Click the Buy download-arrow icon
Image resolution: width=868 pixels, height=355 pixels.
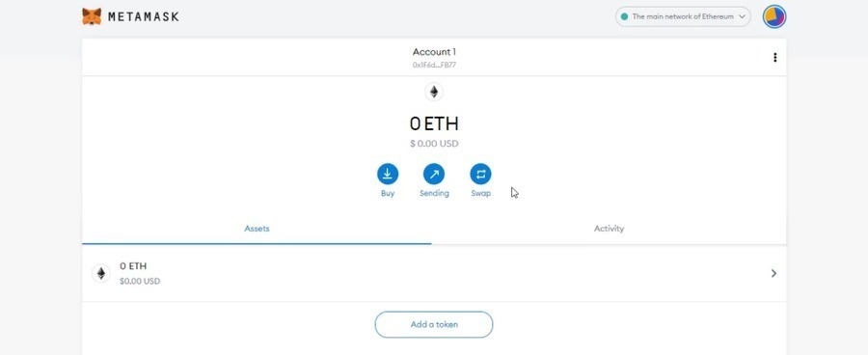388,174
